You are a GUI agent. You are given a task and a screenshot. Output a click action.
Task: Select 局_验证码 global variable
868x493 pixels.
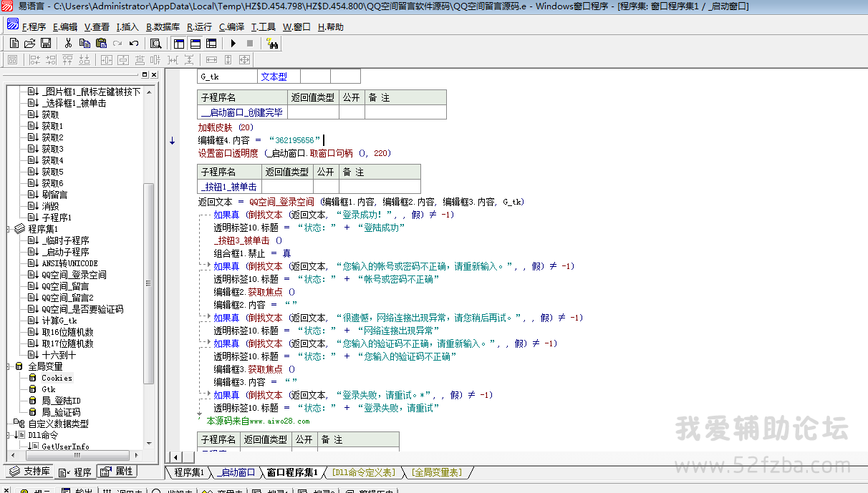(60, 412)
